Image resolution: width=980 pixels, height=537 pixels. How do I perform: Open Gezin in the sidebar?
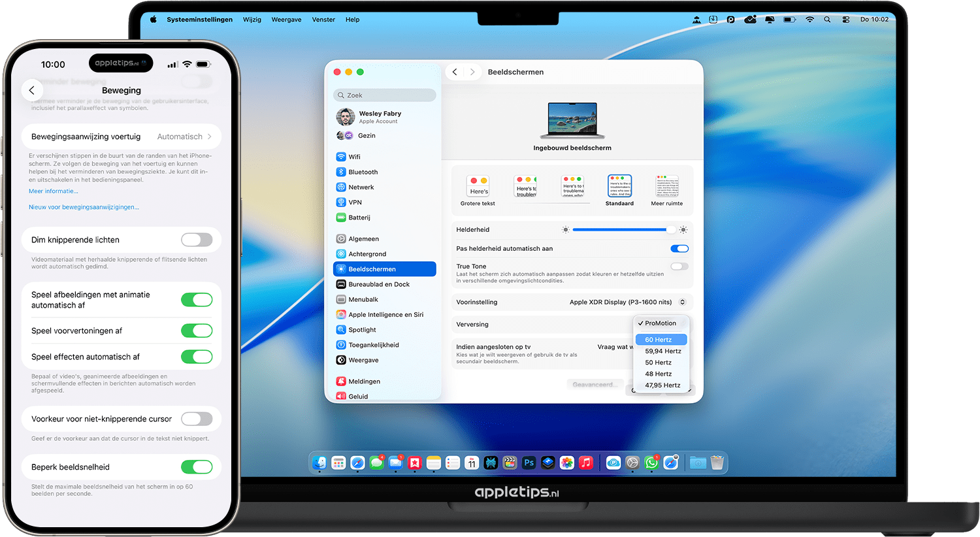(x=384, y=135)
